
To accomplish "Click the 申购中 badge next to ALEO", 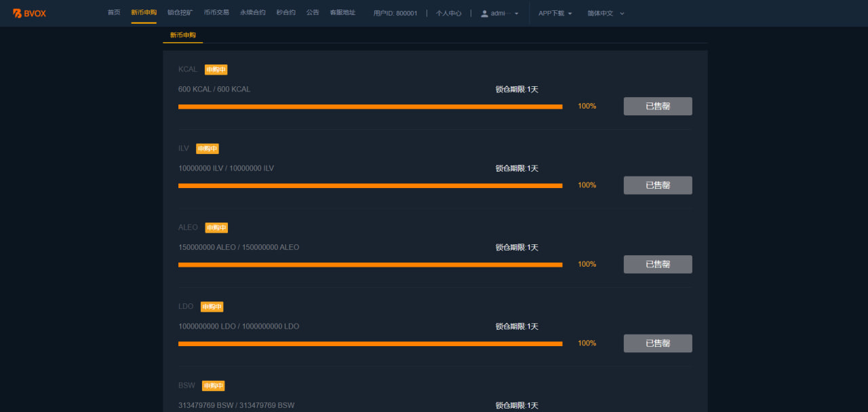I will pos(216,227).
